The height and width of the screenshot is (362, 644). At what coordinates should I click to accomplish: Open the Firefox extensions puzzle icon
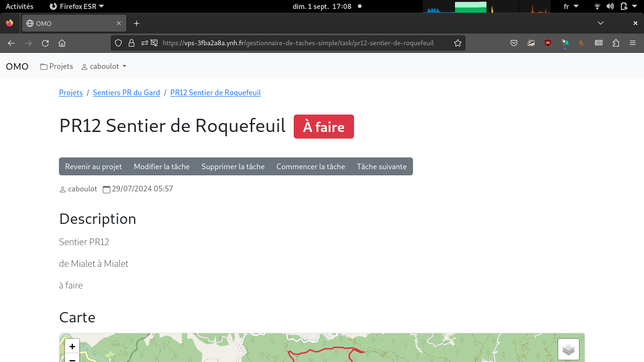coord(616,43)
